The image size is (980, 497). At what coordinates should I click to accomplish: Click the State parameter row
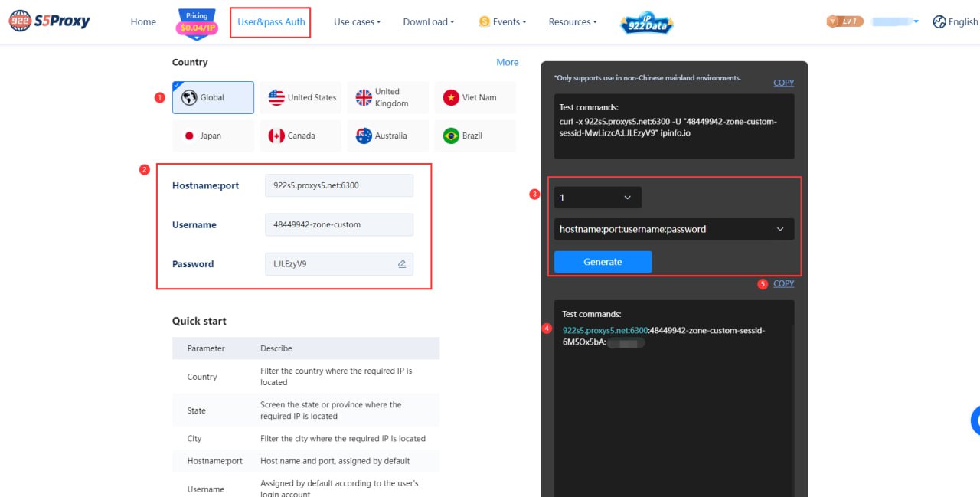306,410
